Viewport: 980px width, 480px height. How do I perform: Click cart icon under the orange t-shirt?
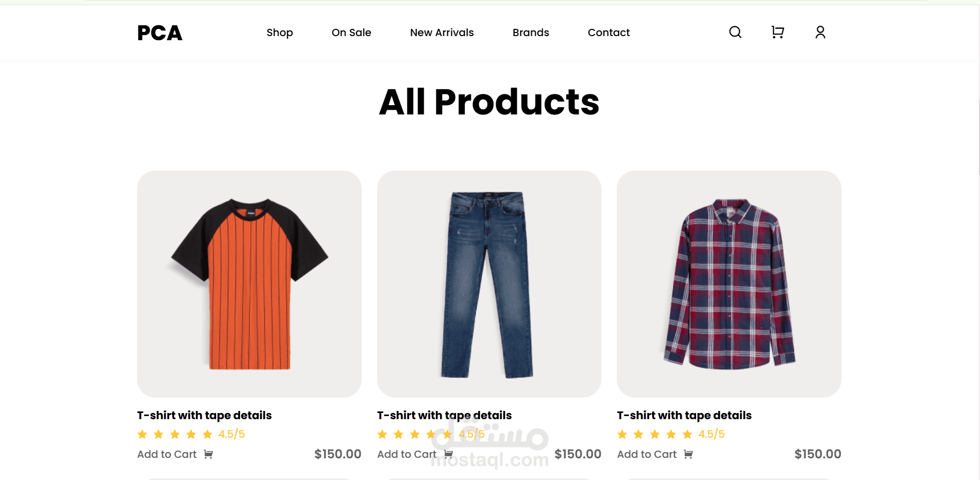click(x=208, y=454)
